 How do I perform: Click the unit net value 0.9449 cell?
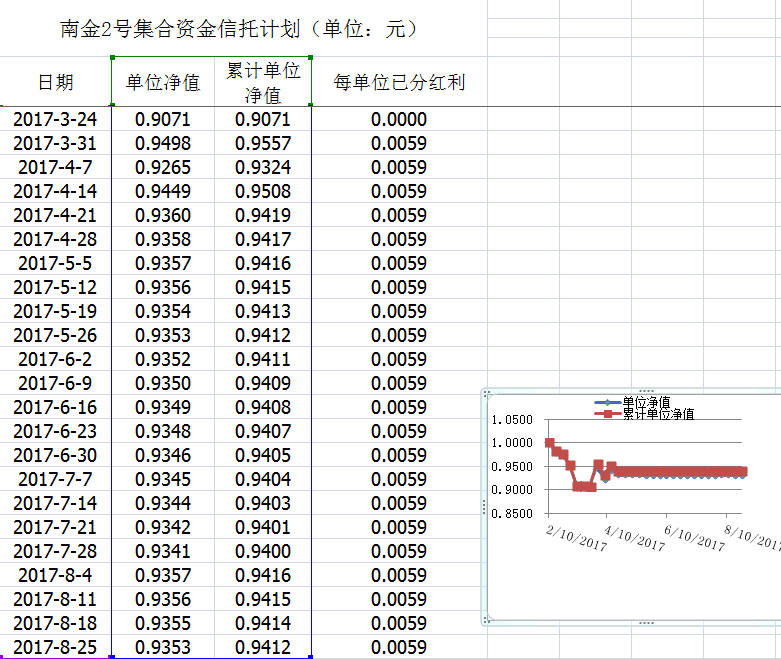pyautogui.click(x=162, y=192)
